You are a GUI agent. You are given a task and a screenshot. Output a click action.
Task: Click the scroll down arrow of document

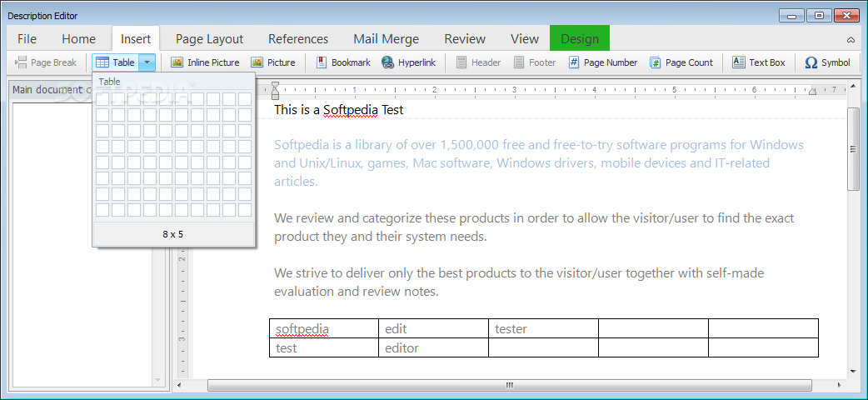(x=853, y=371)
